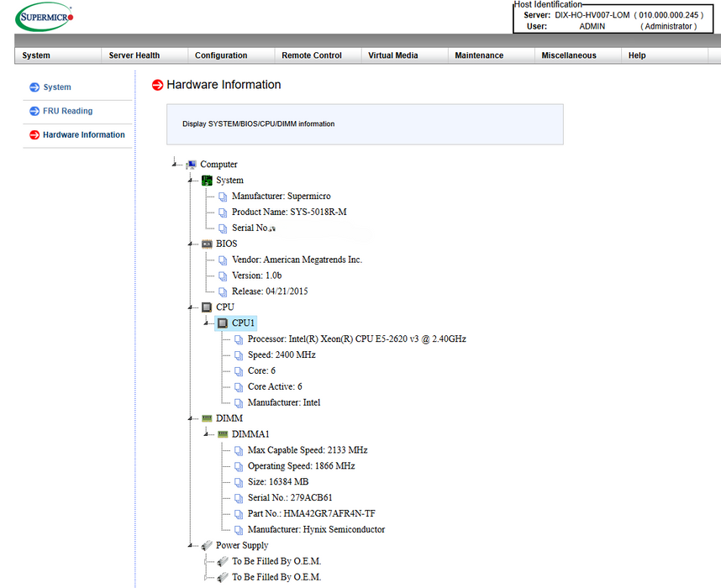Click the 'Operating Speed: 1866 MHz' entry
The width and height of the screenshot is (721, 588).
tap(302, 466)
